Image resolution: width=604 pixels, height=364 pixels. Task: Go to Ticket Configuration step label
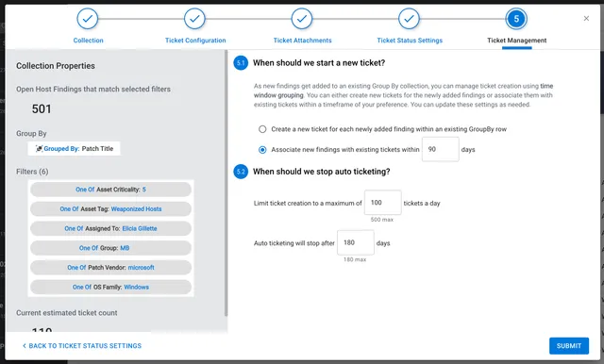(195, 41)
